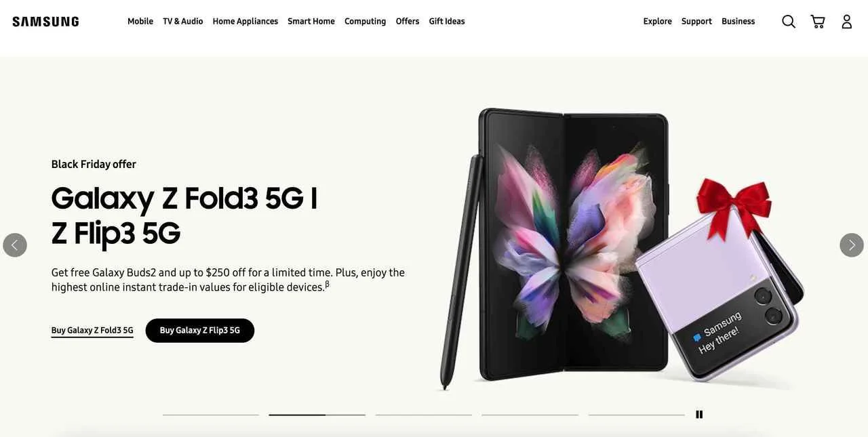Open the Offers menu item
868x437 pixels.
(x=408, y=21)
